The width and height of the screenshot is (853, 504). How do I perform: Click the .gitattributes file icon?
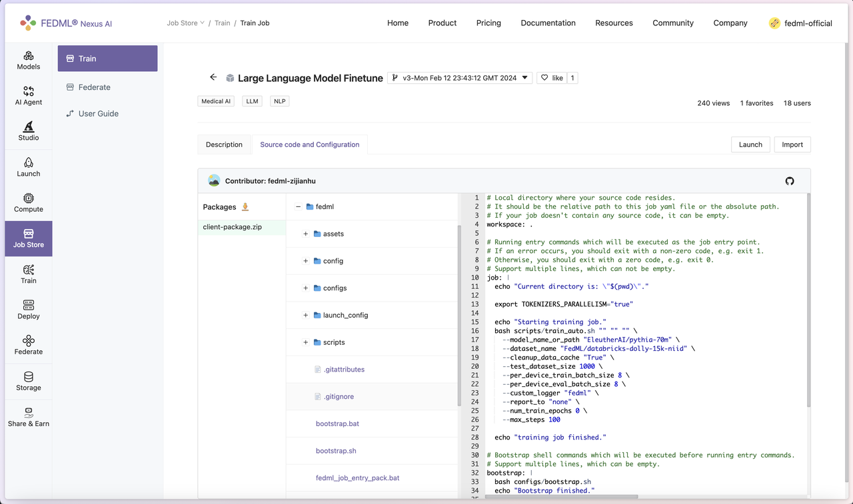coord(318,370)
